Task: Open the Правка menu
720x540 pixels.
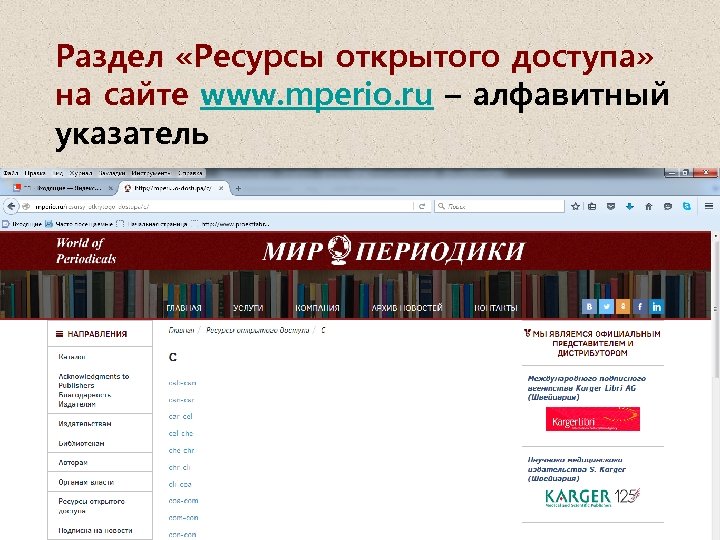Action: point(35,173)
